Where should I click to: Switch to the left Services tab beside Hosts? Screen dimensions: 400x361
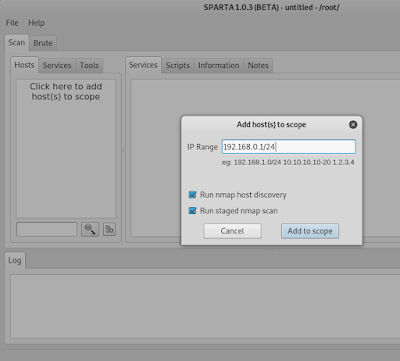(57, 66)
